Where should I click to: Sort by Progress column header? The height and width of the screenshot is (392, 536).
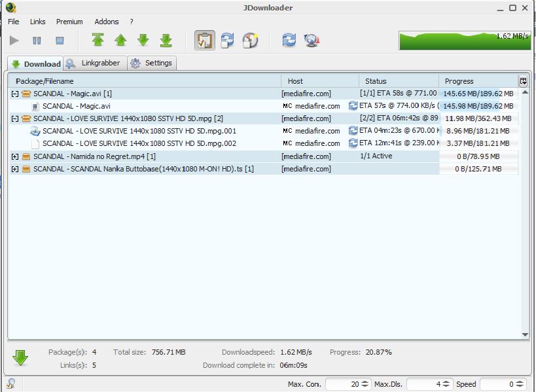point(478,81)
